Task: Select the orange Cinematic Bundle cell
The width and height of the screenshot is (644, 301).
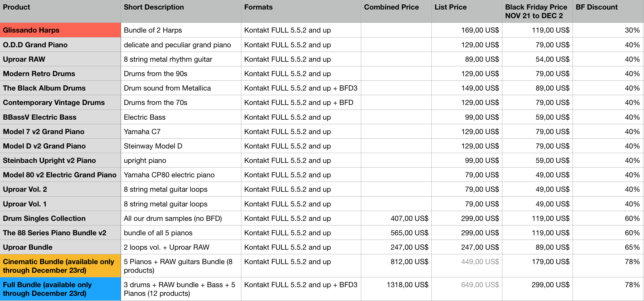Action: pyautogui.click(x=60, y=266)
